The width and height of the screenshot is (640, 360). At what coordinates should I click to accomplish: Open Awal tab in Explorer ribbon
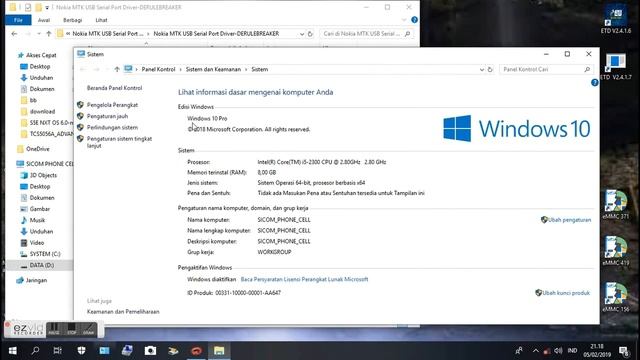[x=44, y=20]
